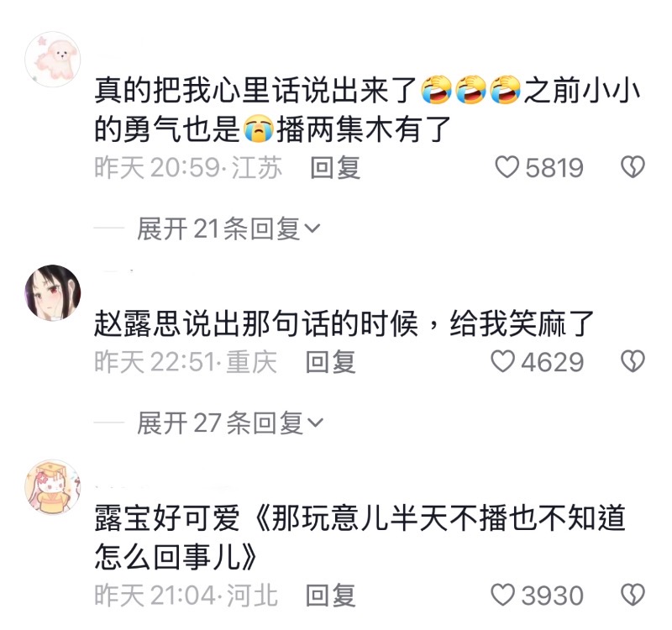This screenshot has width=672, height=630.
Task: Like the Hebei comment with 3930 likes
Action: click(502, 596)
